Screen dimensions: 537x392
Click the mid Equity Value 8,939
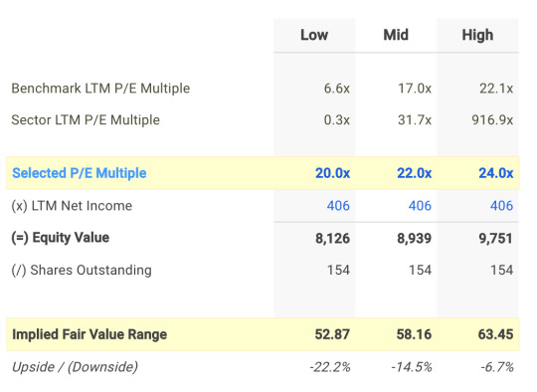[x=414, y=238]
